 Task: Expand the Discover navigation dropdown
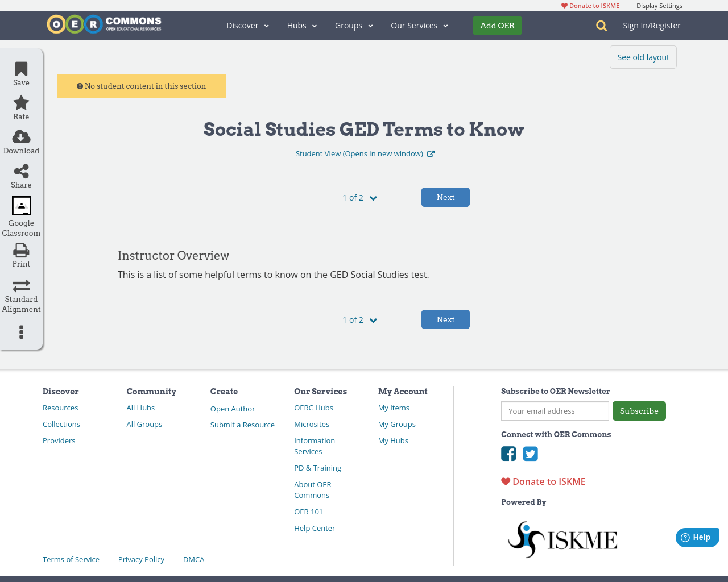(x=247, y=26)
